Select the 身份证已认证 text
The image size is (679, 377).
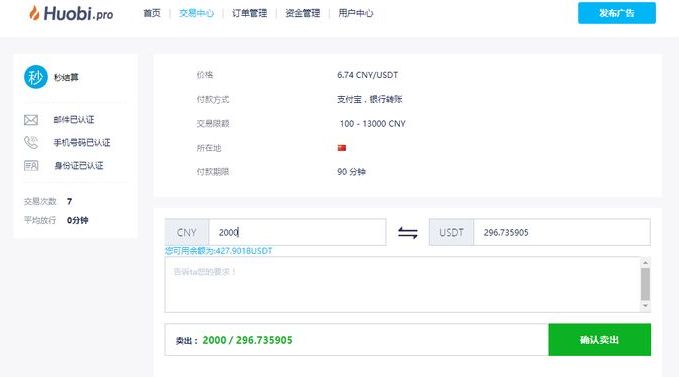pos(79,165)
